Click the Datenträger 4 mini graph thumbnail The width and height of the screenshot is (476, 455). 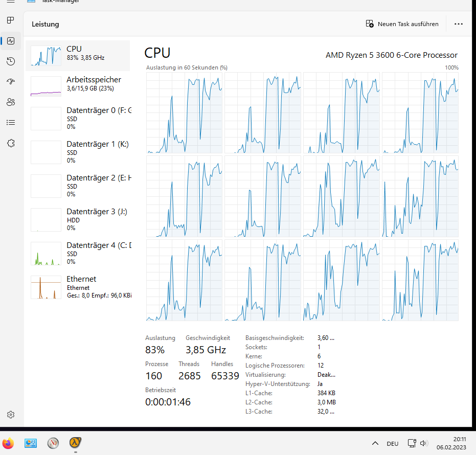[x=46, y=254]
